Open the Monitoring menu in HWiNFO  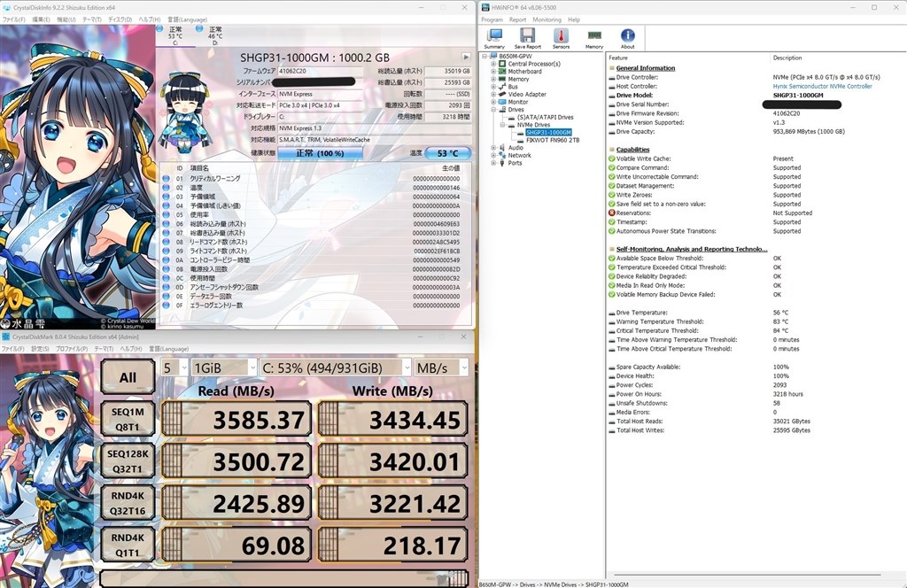click(x=547, y=19)
